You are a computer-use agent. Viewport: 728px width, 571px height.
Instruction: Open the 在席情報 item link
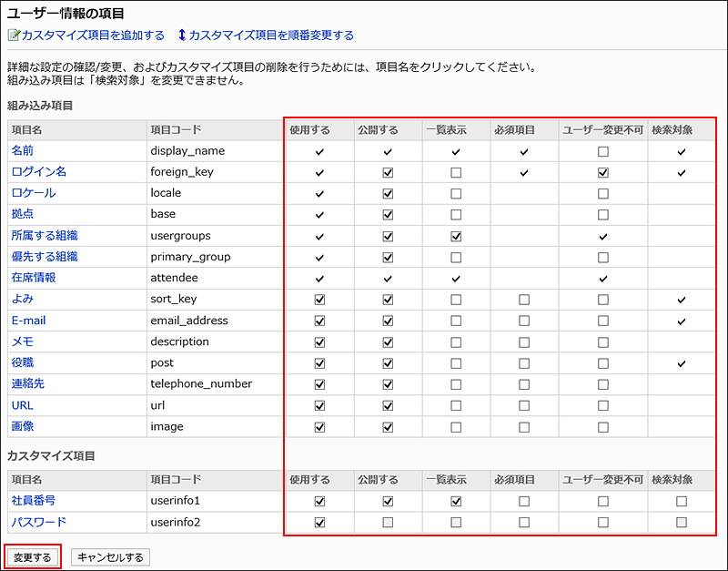[x=34, y=278]
